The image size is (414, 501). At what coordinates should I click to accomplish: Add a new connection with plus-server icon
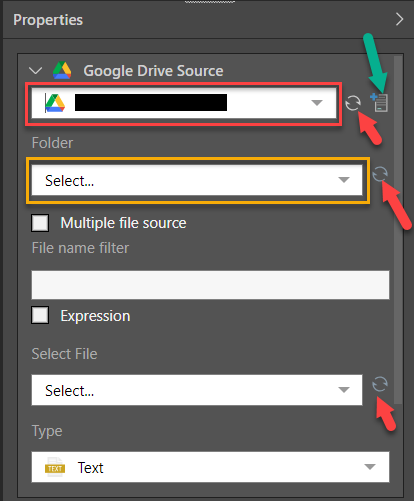point(379,102)
